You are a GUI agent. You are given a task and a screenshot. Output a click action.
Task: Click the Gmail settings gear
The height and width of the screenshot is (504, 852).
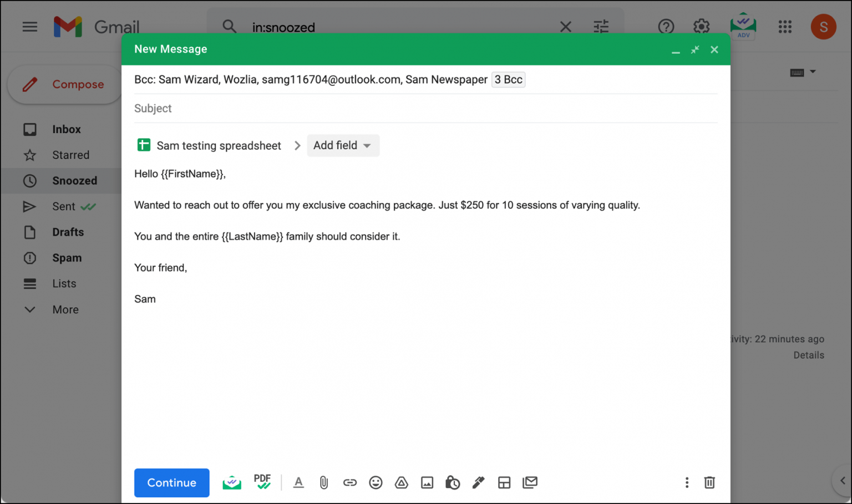coord(701,26)
